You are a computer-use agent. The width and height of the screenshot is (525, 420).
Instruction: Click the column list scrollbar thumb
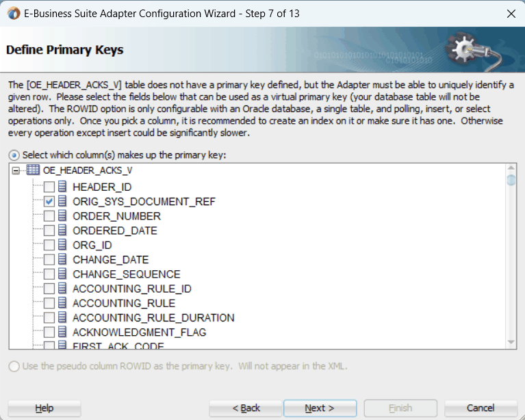tap(511, 180)
